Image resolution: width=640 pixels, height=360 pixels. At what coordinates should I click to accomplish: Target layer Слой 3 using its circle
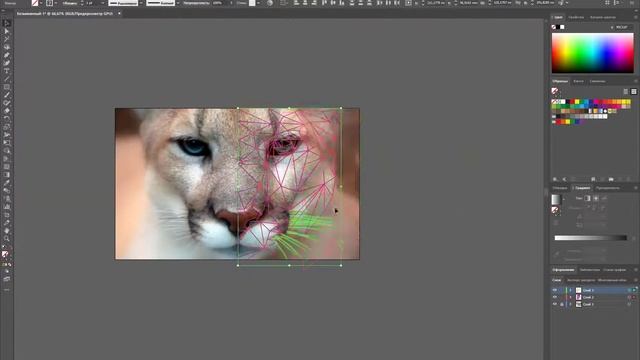pos(629,290)
